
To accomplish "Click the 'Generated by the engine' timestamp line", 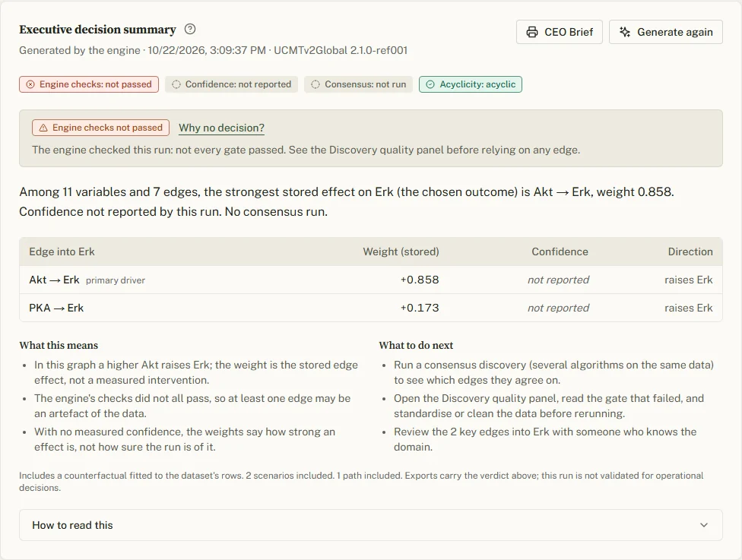I will (214, 50).
